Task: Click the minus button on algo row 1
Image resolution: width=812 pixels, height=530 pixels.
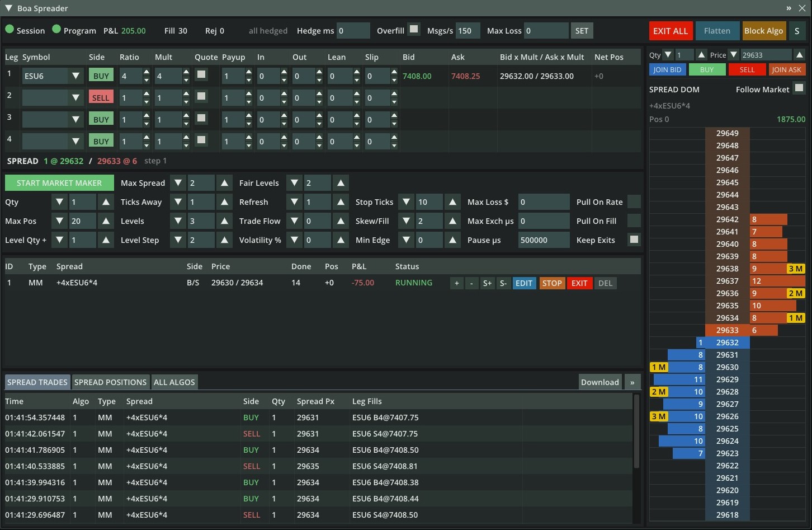Action: 471,283
